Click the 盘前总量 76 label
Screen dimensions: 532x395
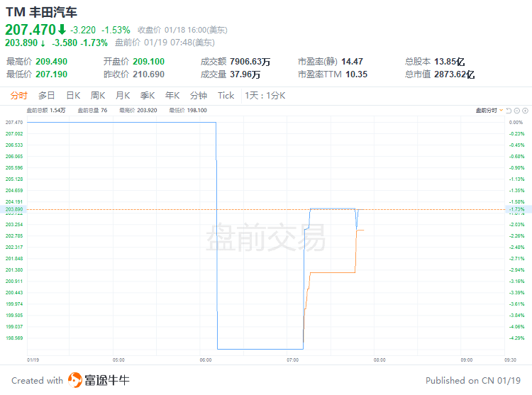tap(93, 110)
